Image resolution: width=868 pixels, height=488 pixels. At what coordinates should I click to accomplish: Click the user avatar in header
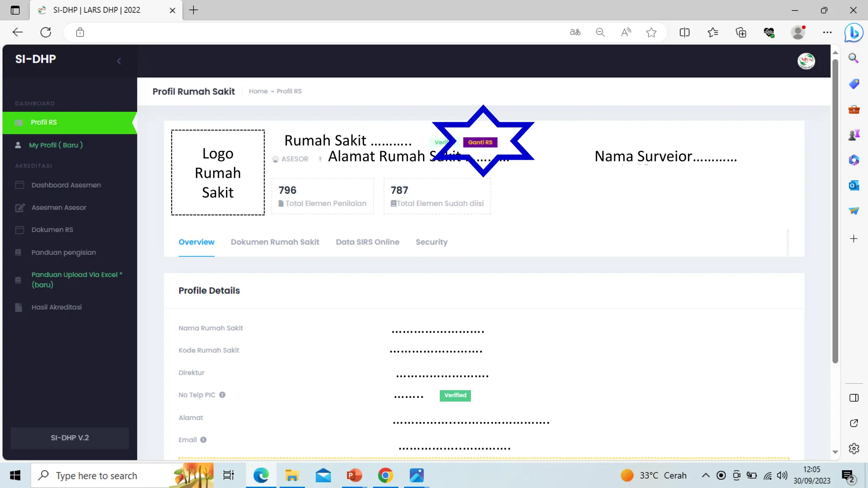[806, 61]
